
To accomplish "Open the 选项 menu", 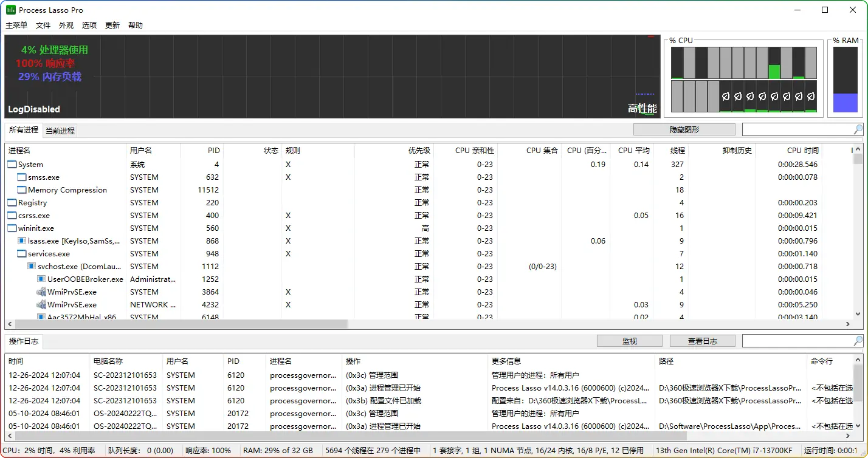I will pyautogui.click(x=89, y=26).
